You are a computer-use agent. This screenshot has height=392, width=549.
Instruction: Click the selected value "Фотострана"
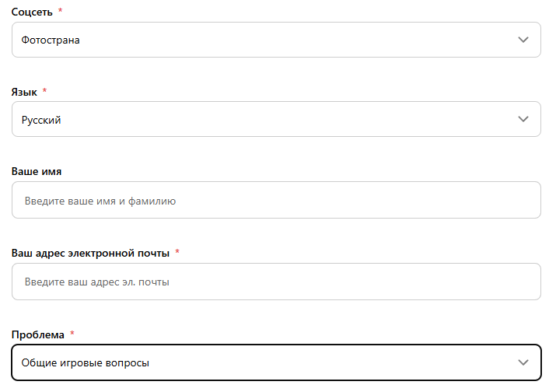[51, 40]
